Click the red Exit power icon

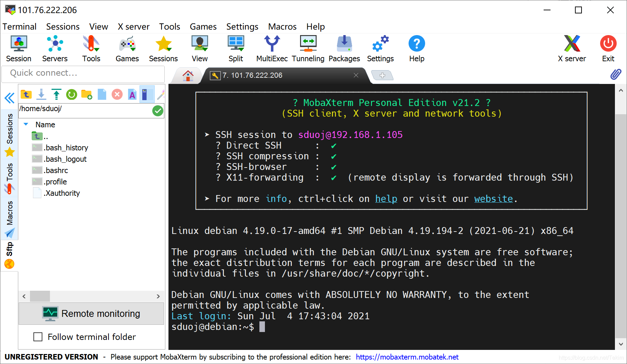[608, 49]
